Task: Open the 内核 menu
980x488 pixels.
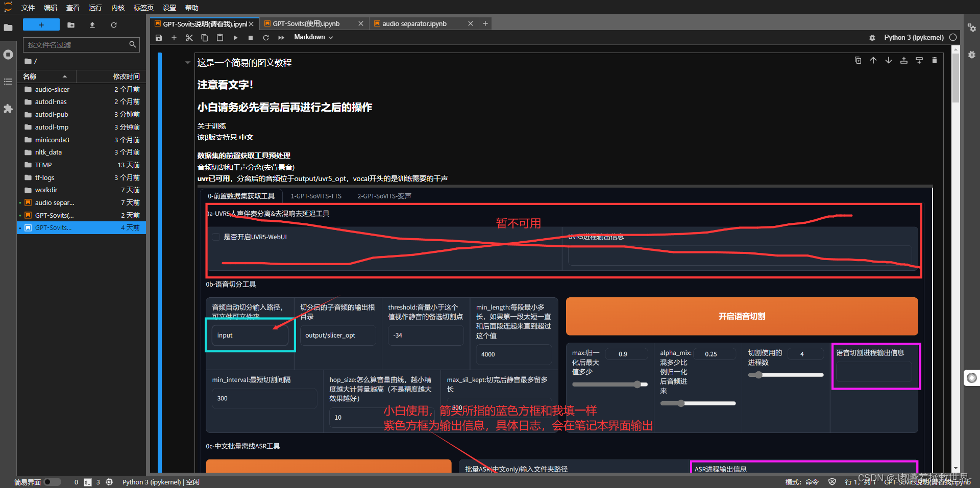Action: [118, 8]
